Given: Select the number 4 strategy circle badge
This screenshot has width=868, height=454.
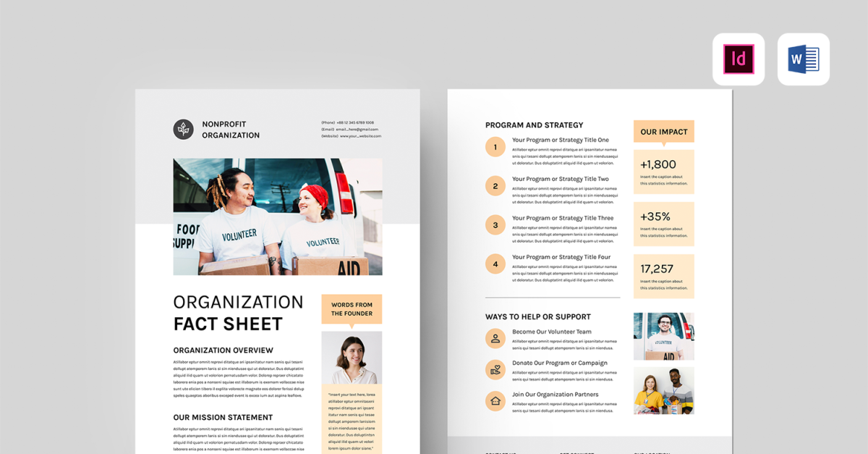Looking at the screenshot, I should [x=495, y=264].
